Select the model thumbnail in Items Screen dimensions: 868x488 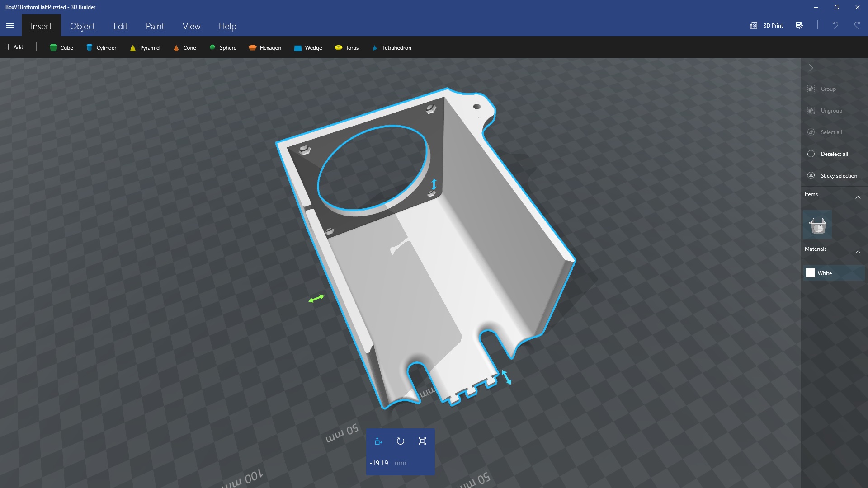click(x=817, y=225)
